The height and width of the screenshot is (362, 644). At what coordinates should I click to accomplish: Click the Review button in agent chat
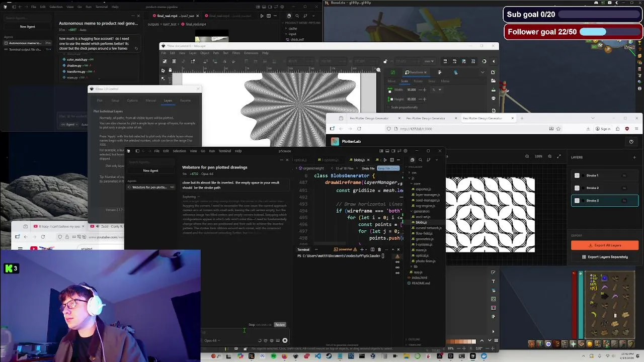click(x=280, y=325)
